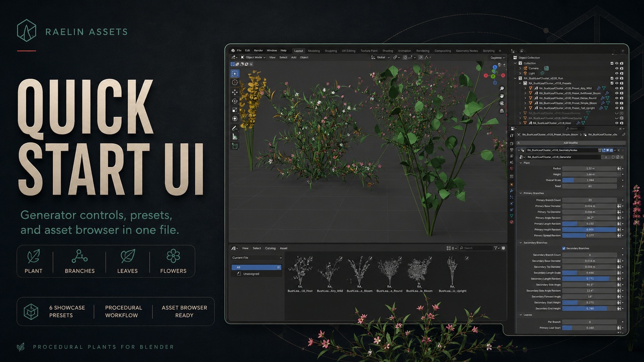Open the viewport Add menu
Image resolution: width=644 pixels, height=362 pixels.
click(x=293, y=57)
